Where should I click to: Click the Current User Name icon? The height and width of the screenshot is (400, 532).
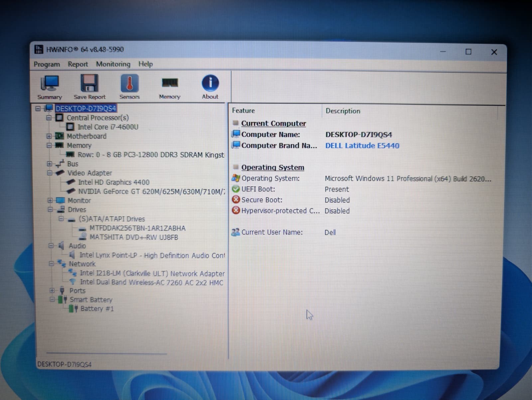coord(236,232)
